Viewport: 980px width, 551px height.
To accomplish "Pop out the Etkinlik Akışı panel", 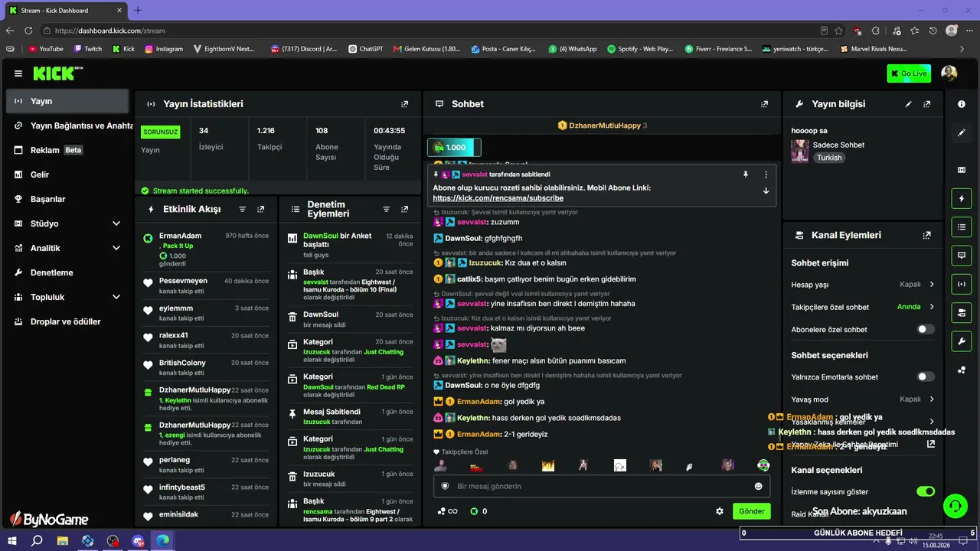I will tap(261, 209).
